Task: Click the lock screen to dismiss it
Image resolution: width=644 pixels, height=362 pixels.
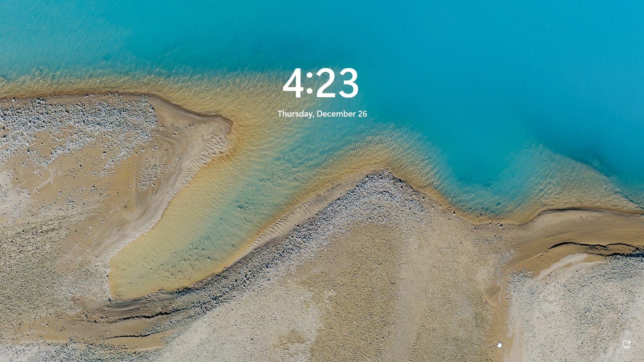Action: pos(322,235)
